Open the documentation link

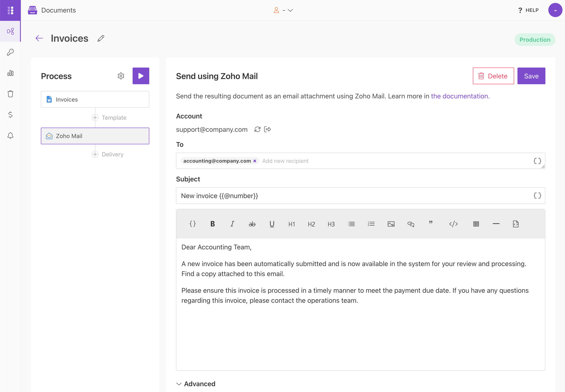click(460, 96)
